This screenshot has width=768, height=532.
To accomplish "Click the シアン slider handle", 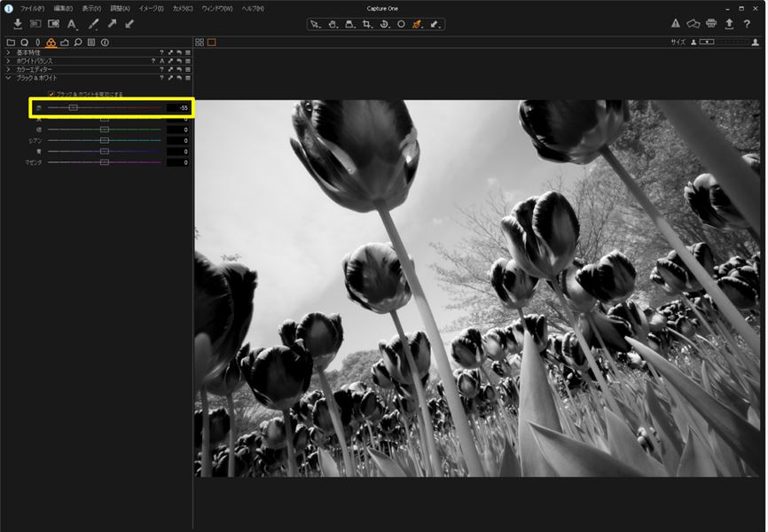I will (105, 141).
